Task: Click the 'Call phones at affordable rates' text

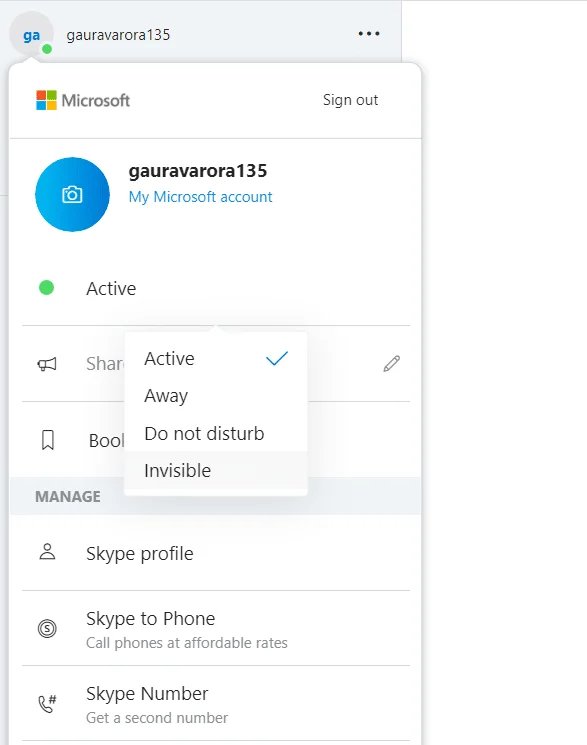Action: (187, 643)
